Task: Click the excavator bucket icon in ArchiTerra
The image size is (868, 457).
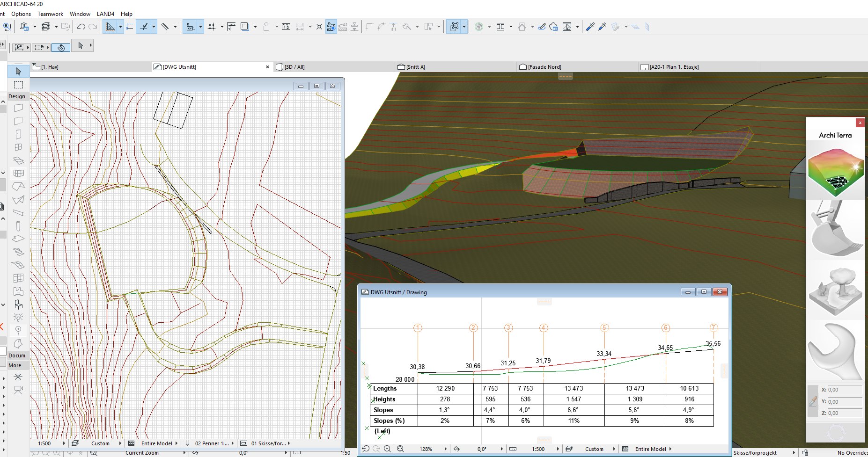Action: point(835,229)
